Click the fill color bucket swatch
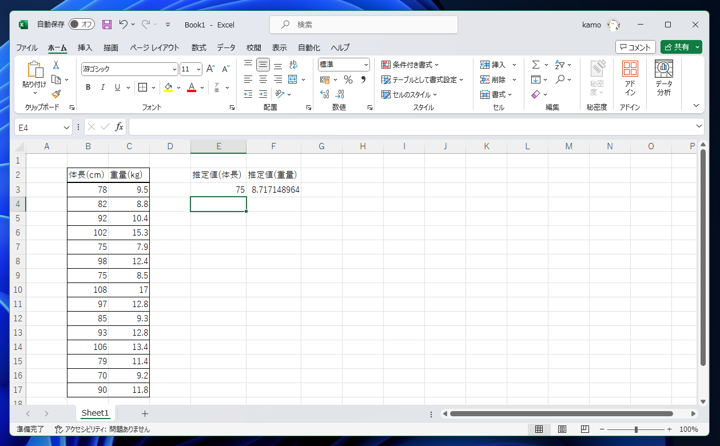This screenshot has height=446, width=720. click(x=168, y=87)
